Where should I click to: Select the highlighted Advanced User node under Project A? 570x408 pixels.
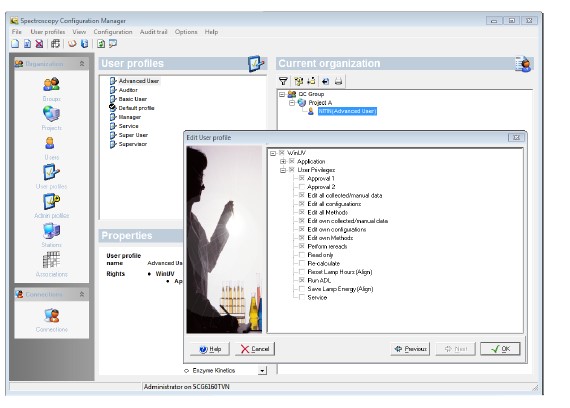click(347, 111)
